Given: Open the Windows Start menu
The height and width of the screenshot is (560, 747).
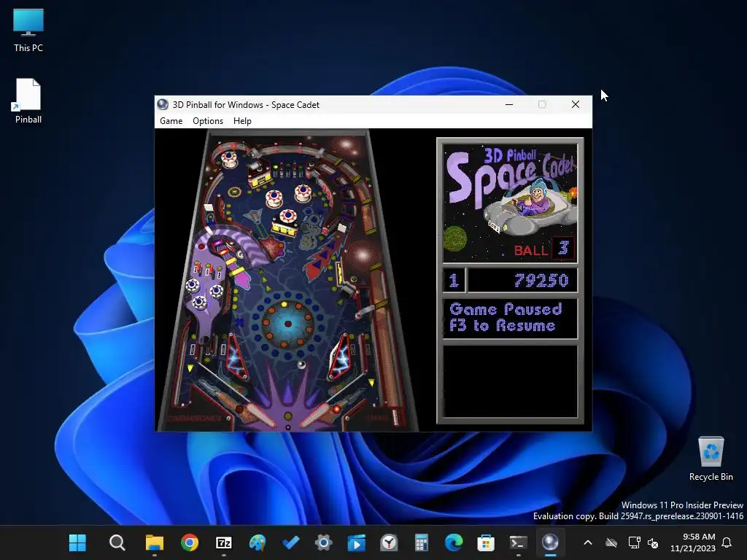Looking at the screenshot, I should pyautogui.click(x=77, y=542).
